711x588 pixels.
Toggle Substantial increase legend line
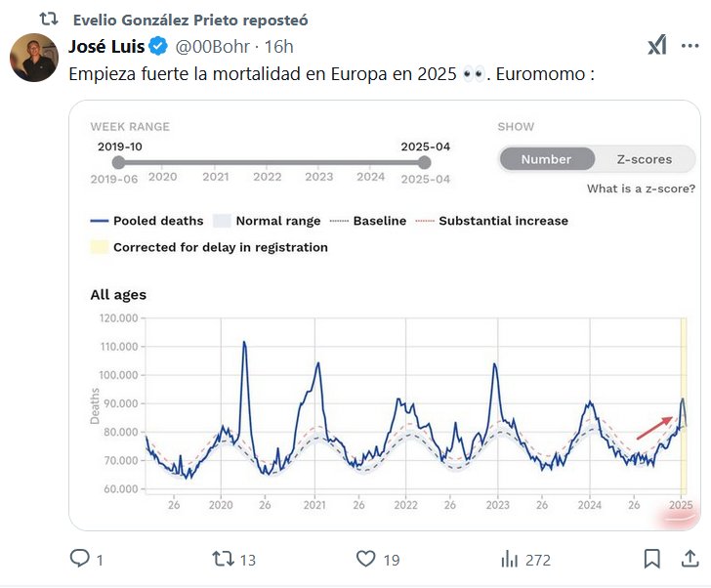click(493, 221)
